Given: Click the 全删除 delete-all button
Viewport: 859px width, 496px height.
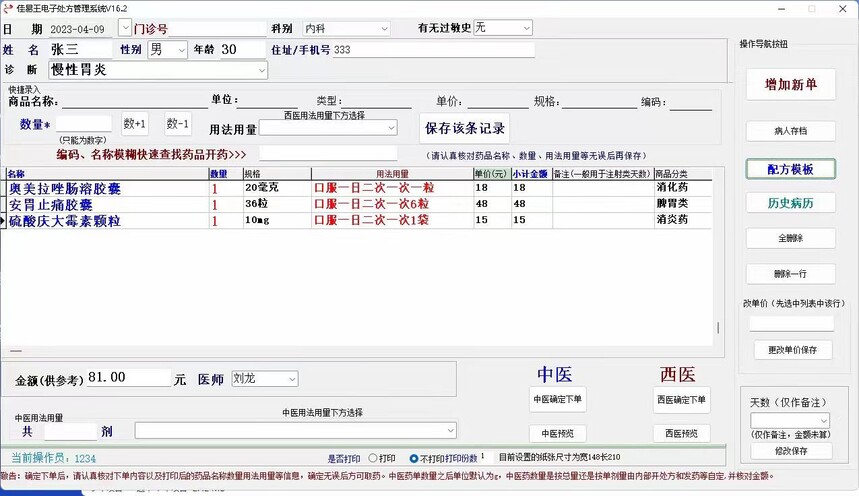Looking at the screenshot, I should pos(791,238).
